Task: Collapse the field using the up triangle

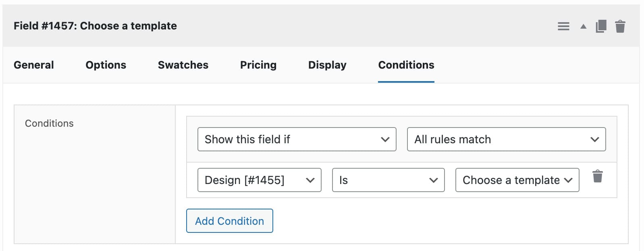Action: 583,27
